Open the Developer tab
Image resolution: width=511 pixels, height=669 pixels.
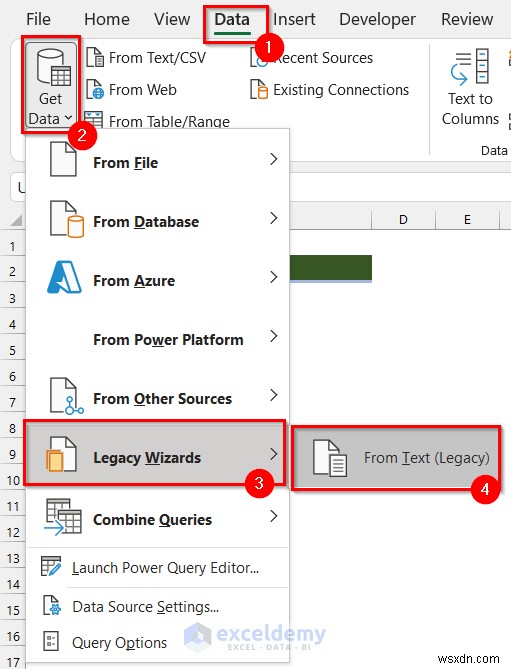pyautogui.click(x=377, y=19)
